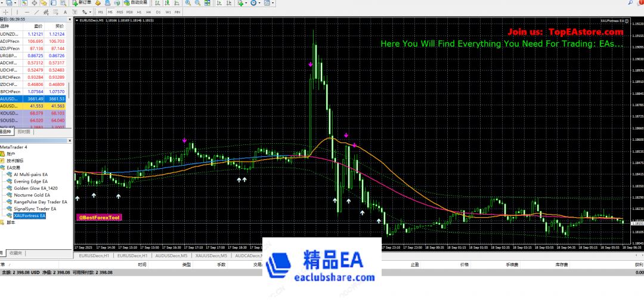Select the horizontal line drawing tool

pyautogui.click(x=27, y=13)
